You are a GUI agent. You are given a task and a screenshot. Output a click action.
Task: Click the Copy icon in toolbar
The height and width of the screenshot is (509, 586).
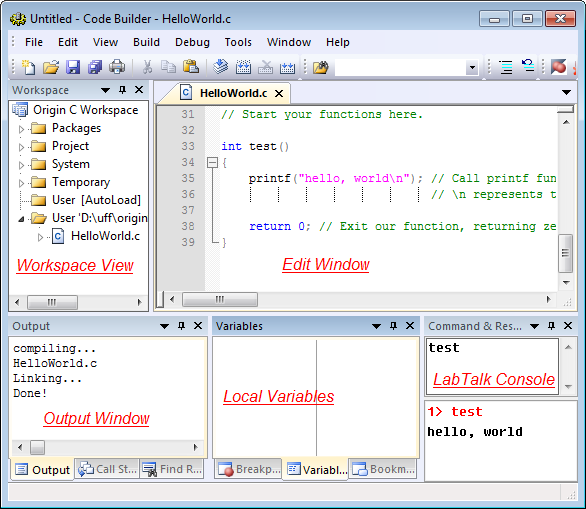tap(169, 67)
